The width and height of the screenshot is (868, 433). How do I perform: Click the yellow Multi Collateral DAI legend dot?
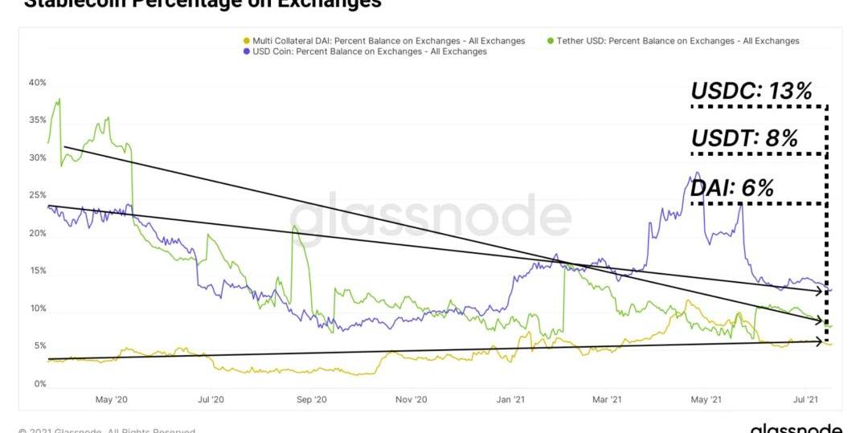245,41
